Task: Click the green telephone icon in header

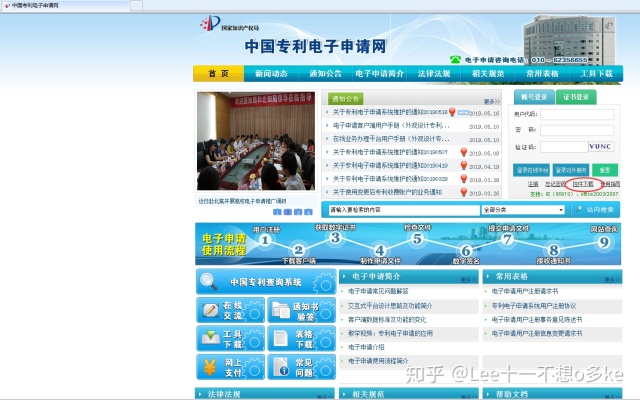Action: pos(455,60)
